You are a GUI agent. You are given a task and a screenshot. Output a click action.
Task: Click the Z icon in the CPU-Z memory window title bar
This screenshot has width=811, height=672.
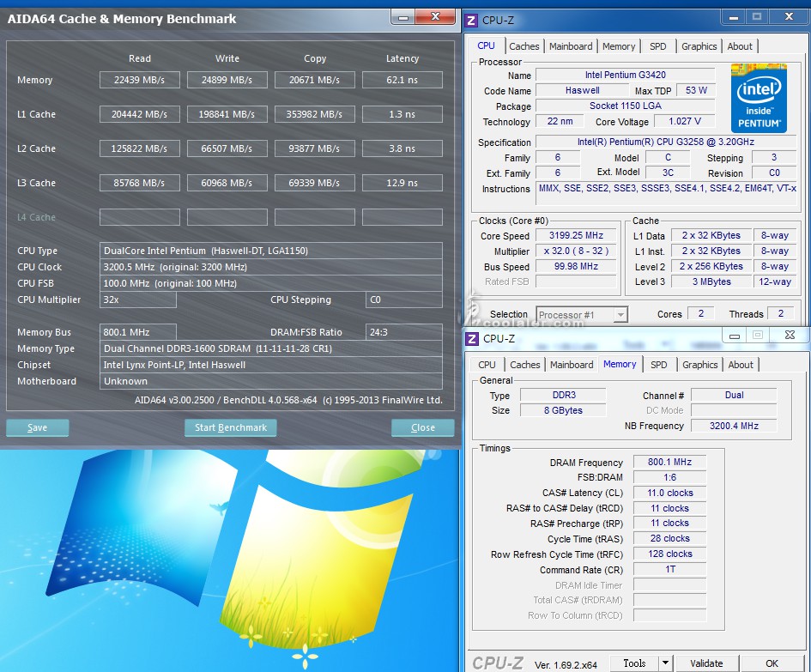pyautogui.click(x=472, y=338)
